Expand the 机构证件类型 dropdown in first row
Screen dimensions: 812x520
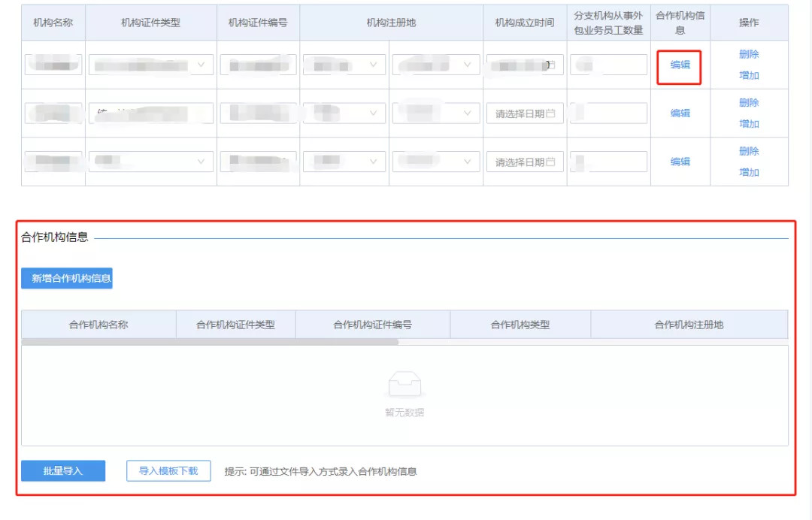pyautogui.click(x=200, y=65)
